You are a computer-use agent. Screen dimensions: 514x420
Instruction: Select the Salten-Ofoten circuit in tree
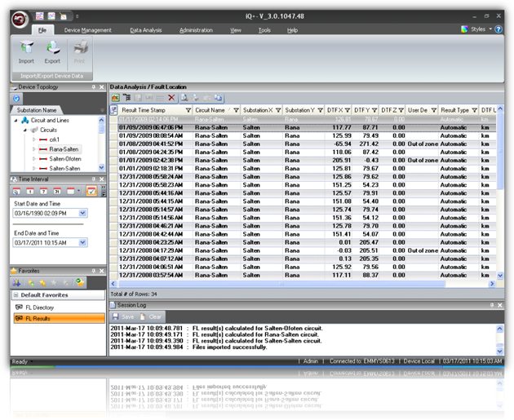tap(65, 159)
